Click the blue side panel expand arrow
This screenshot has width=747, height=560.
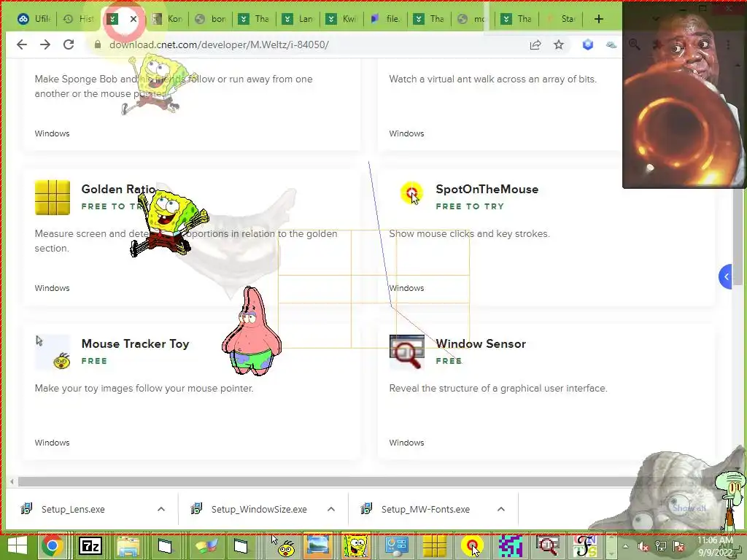[726, 276]
